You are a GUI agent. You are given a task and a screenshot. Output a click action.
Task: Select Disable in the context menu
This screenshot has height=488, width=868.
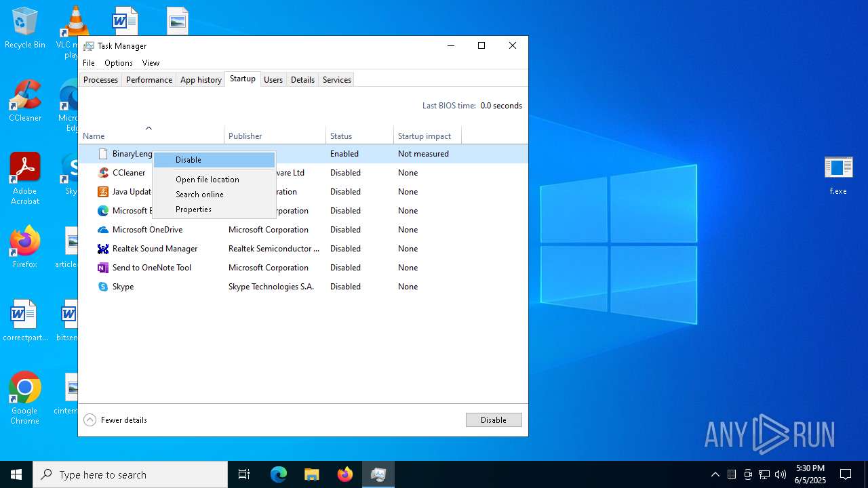click(214, 160)
